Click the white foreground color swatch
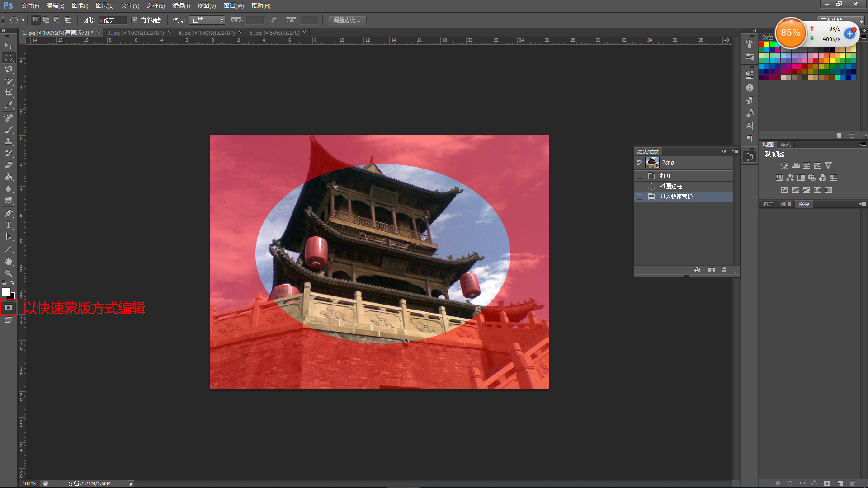Image resolution: width=868 pixels, height=488 pixels. [x=6, y=292]
